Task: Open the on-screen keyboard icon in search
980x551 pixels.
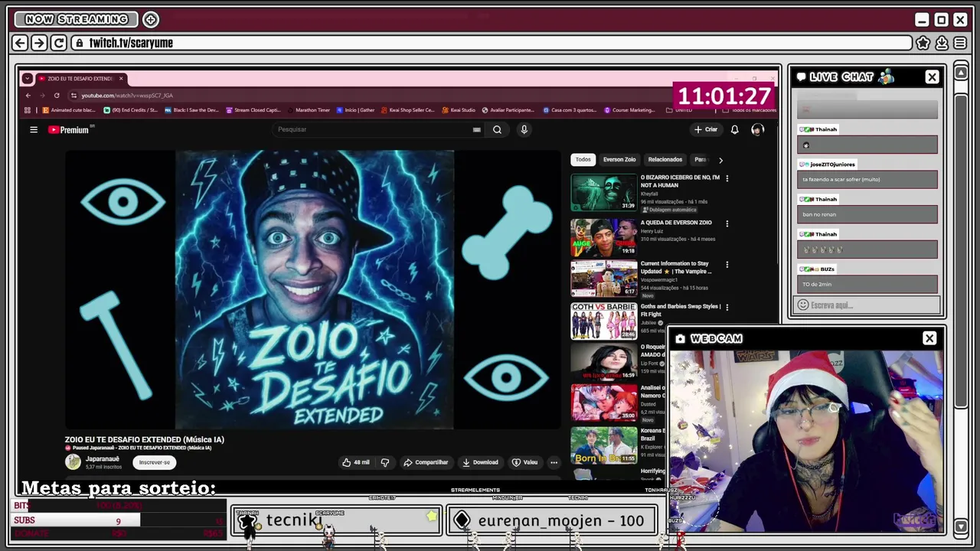Action: [x=477, y=130]
